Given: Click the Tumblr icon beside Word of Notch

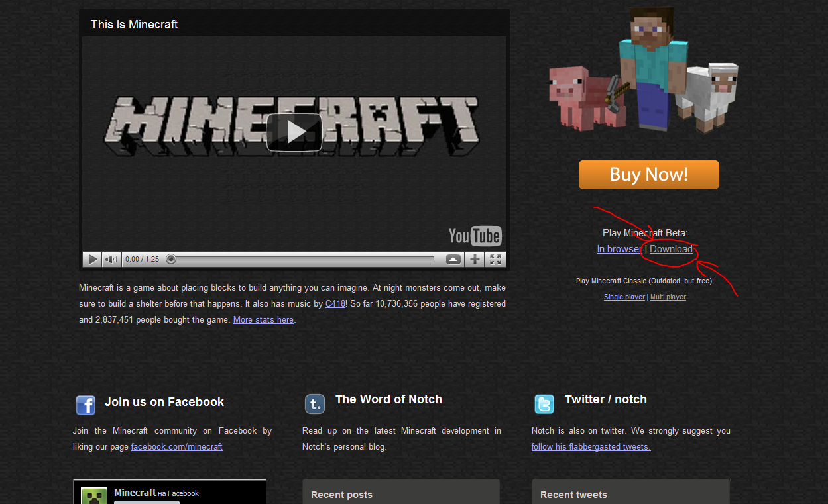Looking at the screenshot, I should (x=315, y=404).
